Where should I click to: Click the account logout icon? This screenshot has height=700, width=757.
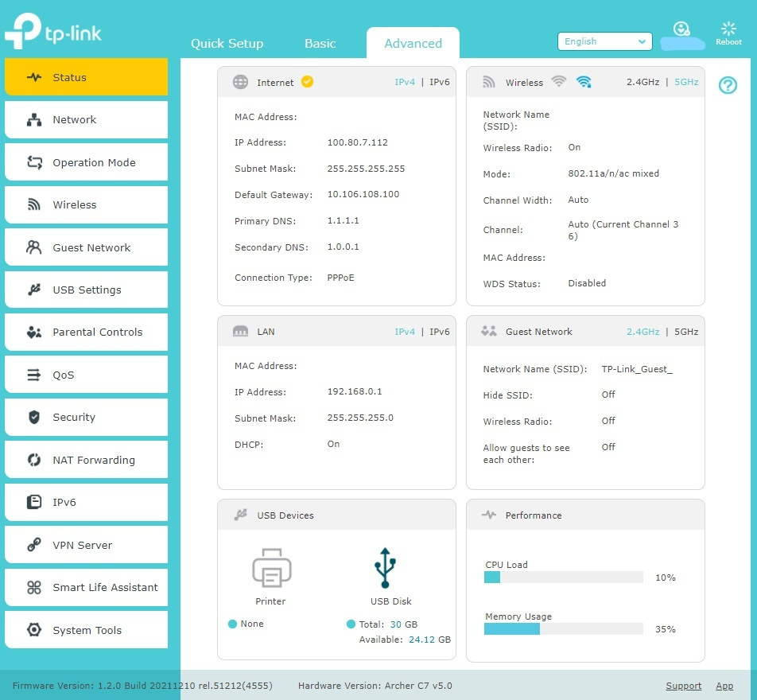coord(681,29)
